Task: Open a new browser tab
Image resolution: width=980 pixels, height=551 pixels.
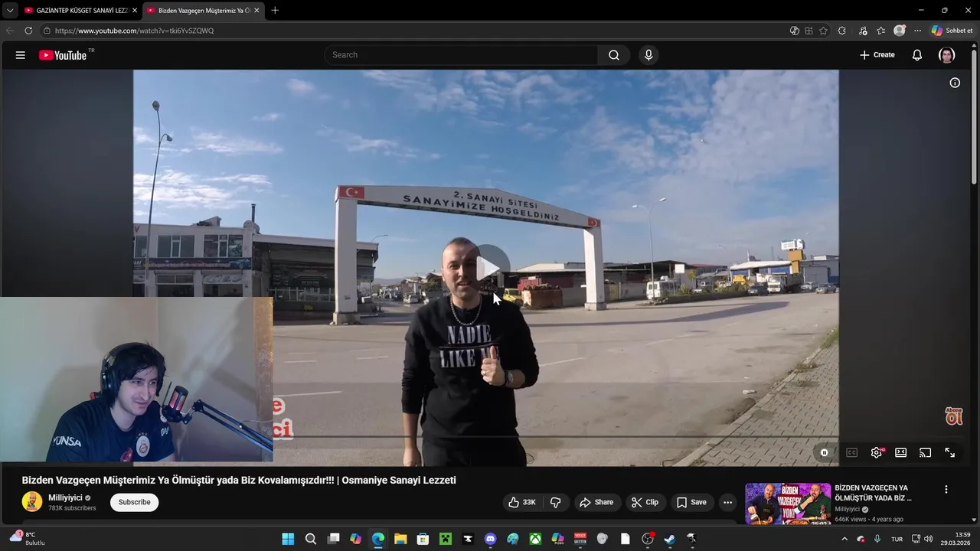Action: pyautogui.click(x=275, y=11)
